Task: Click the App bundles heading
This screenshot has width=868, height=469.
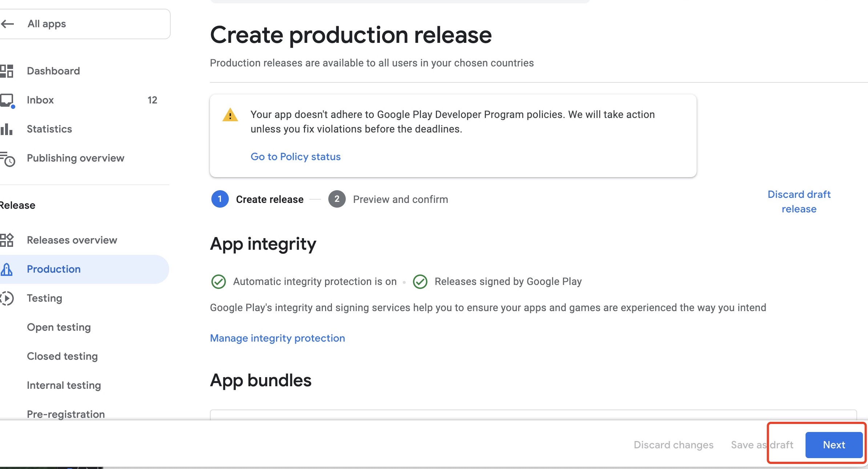Action: tap(261, 380)
